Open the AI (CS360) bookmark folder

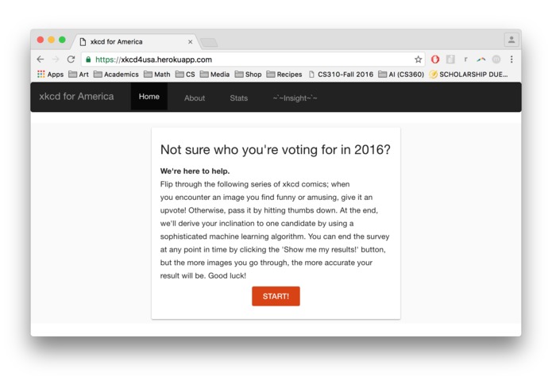401,74
